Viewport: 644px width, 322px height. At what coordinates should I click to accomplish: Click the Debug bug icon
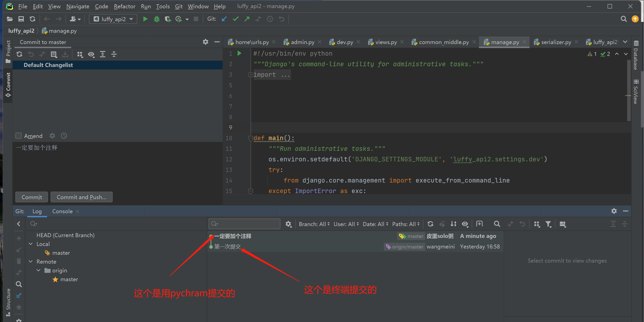[x=156, y=19]
